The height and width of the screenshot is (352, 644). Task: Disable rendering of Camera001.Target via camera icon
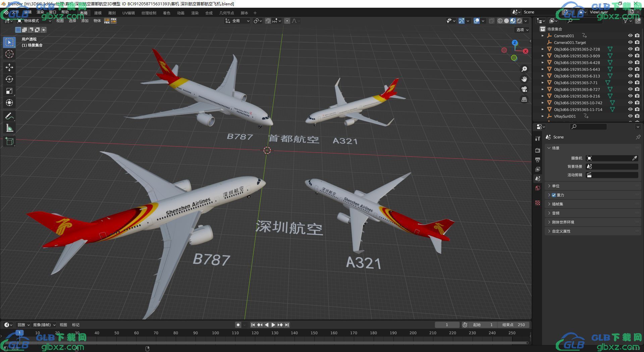coord(637,42)
